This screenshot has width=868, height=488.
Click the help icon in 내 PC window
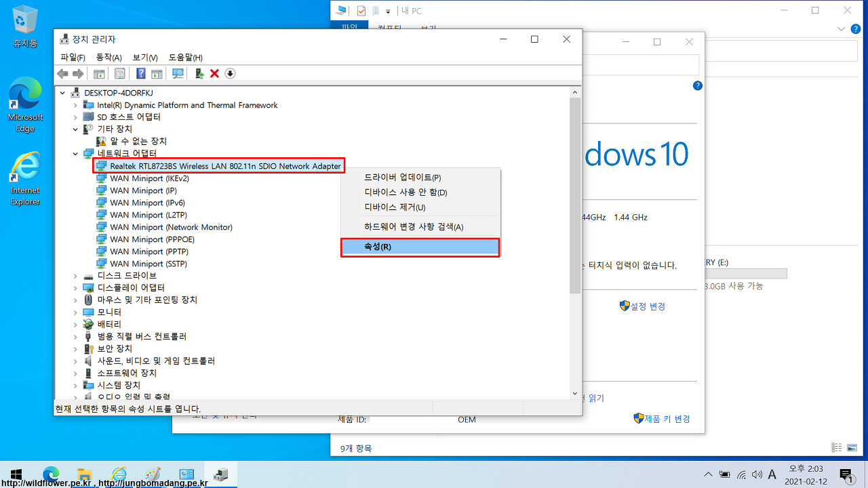coord(857,29)
